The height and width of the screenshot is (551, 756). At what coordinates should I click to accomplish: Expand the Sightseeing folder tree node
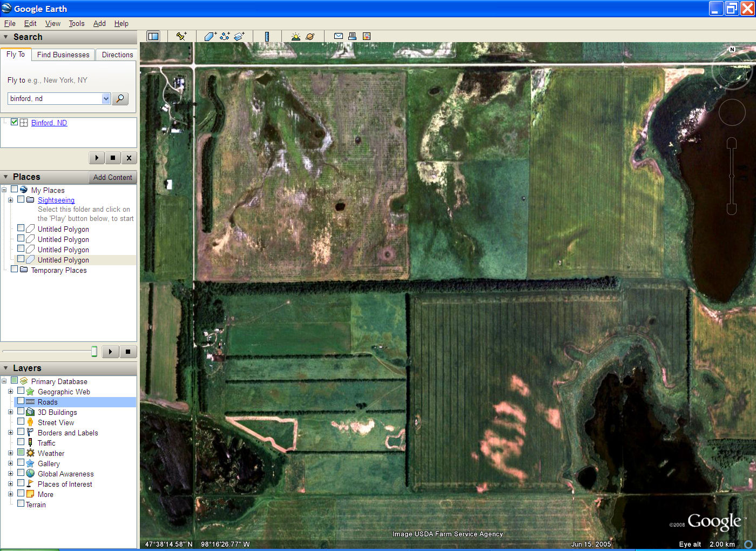click(10, 200)
